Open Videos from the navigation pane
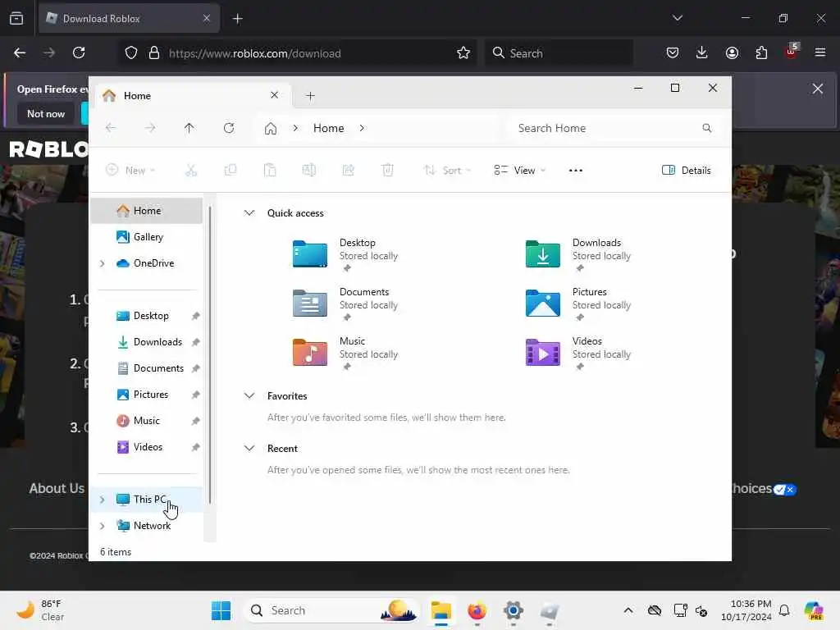Viewport: 840px width, 630px height. 147,447
